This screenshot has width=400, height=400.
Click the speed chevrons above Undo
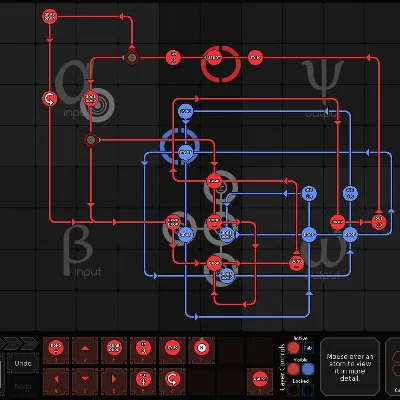(19, 343)
